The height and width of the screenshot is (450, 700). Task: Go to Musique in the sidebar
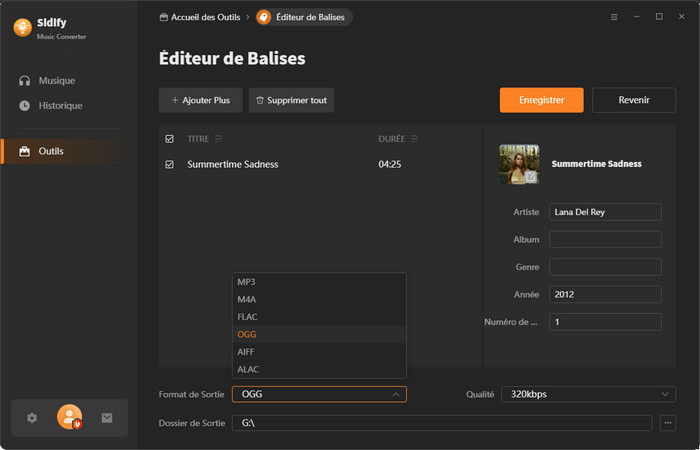(x=56, y=80)
